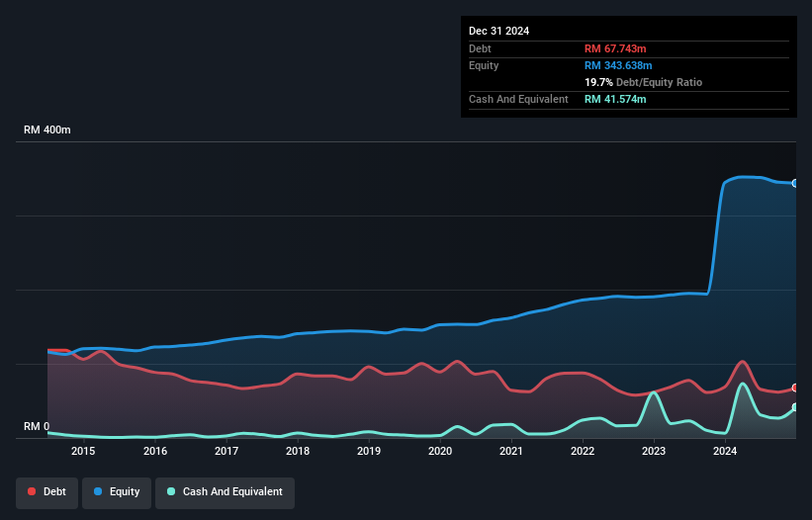The width and height of the screenshot is (812, 520).
Task: Click the RM 400m axis label
Action: tap(47, 130)
